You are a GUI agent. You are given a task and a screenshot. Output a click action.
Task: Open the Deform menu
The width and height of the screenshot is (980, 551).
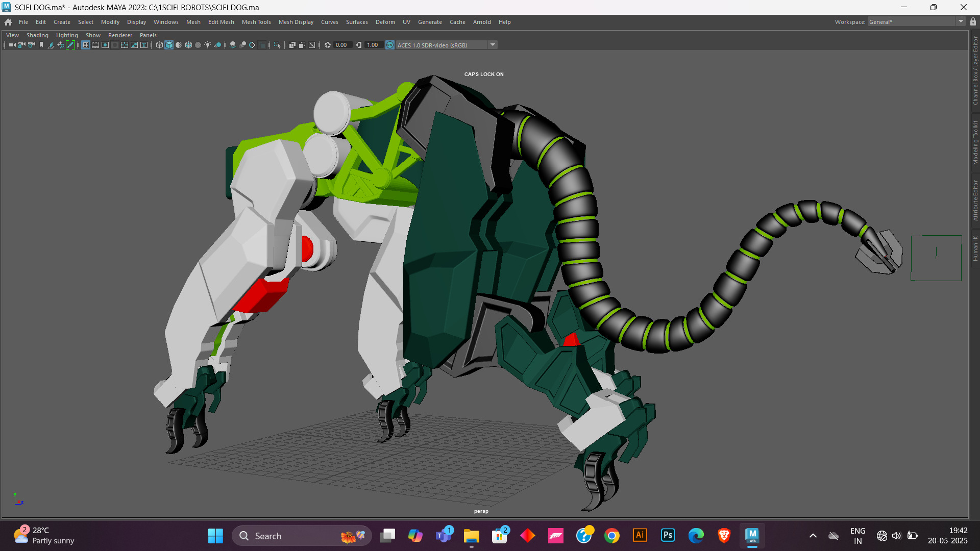point(385,22)
